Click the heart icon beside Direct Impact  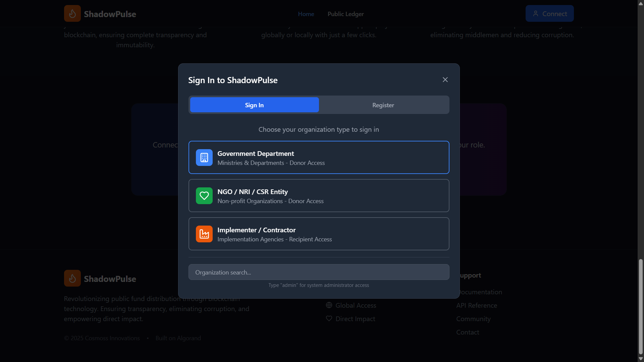(329, 319)
